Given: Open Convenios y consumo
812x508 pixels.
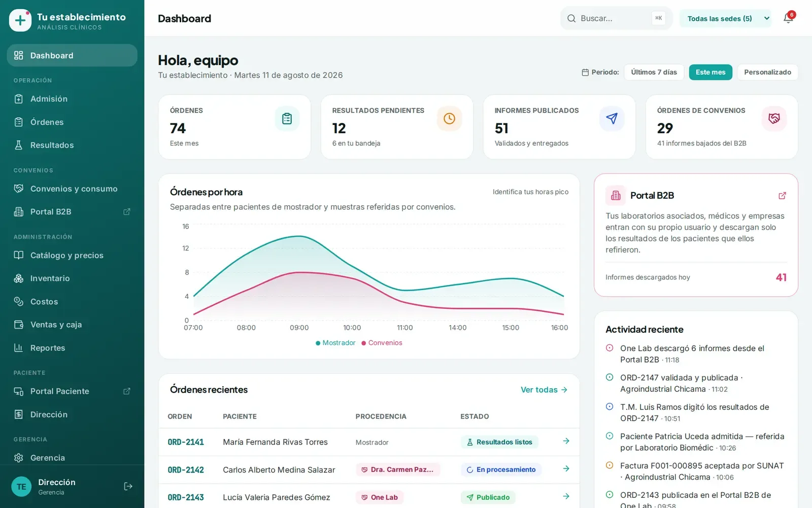Looking at the screenshot, I should (72, 188).
